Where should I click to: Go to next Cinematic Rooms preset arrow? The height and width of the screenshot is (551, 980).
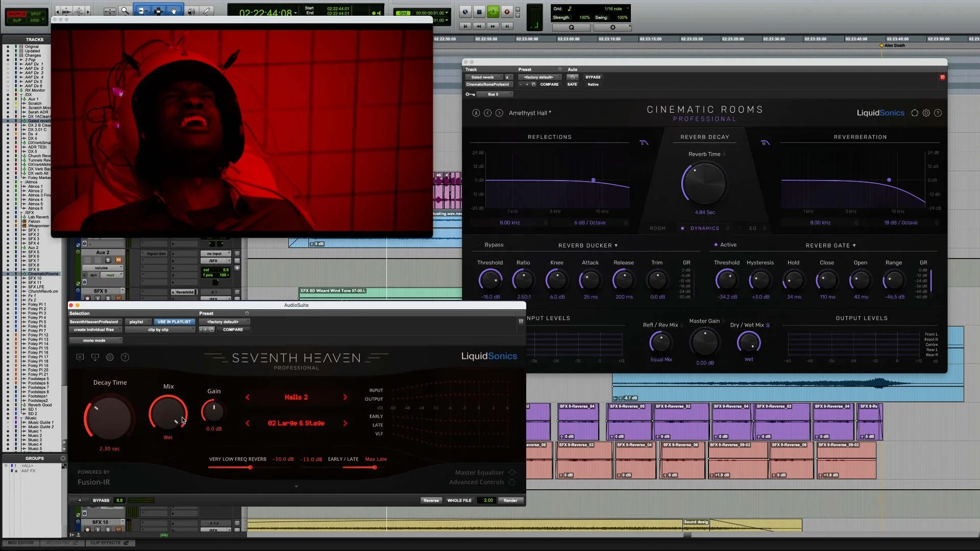tap(499, 113)
